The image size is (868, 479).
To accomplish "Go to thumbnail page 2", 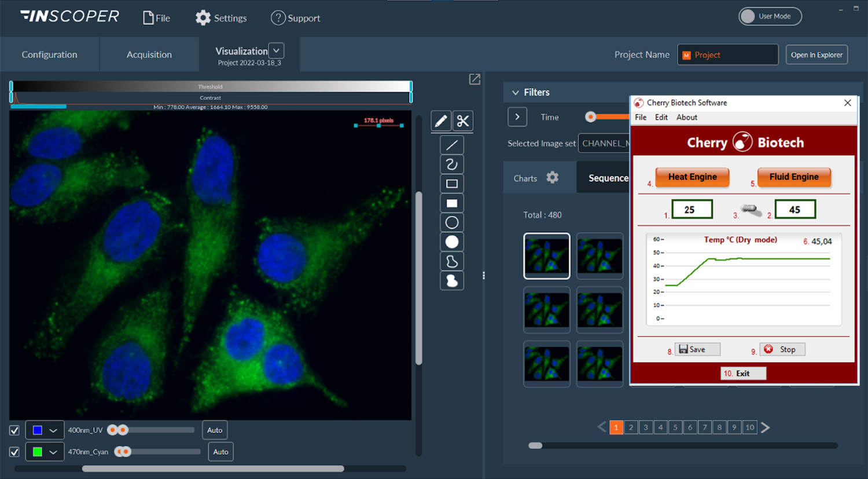I will (x=631, y=427).
